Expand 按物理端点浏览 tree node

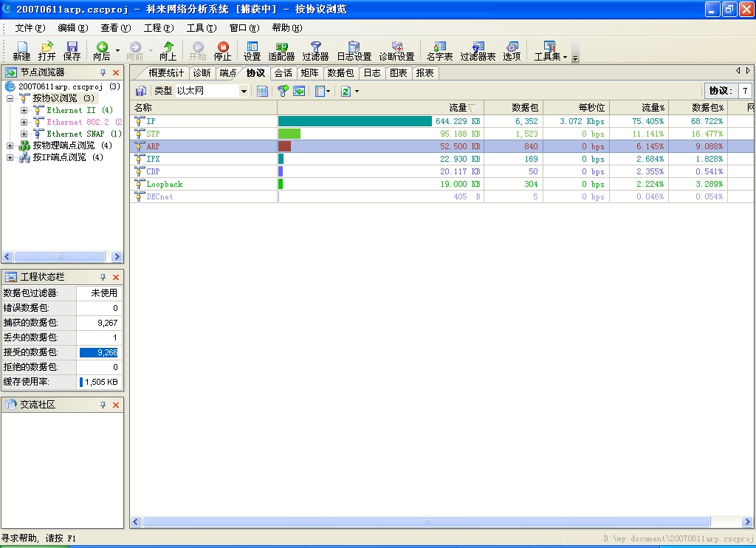[x=10, y=145]
